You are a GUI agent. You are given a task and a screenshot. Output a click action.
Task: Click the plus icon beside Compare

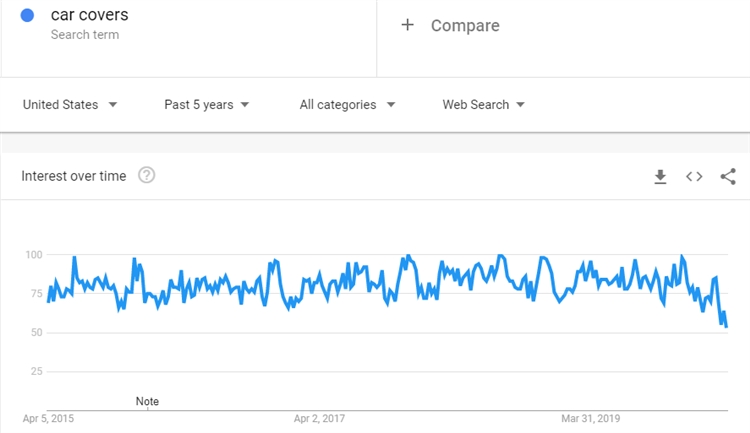[x=407, y=25]
